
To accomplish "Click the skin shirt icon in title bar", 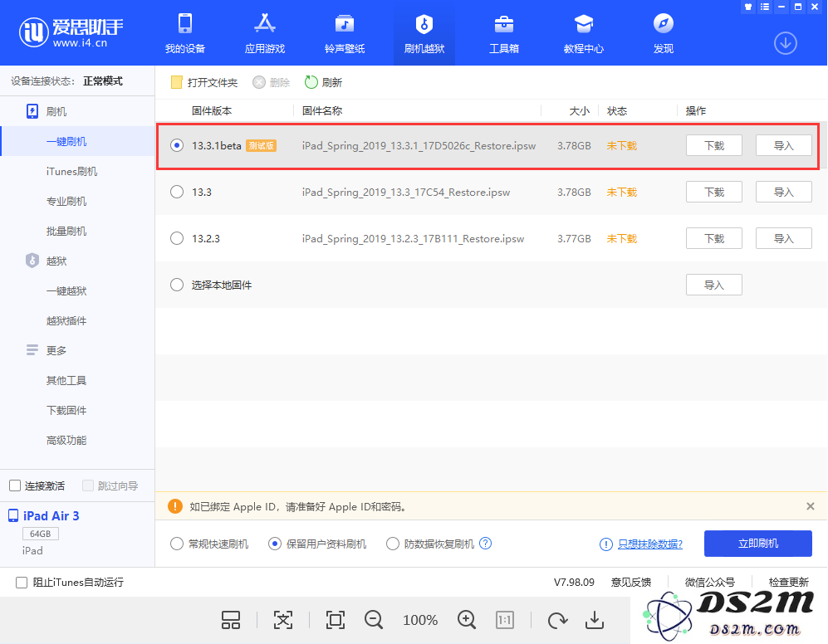I will (747, 7).
